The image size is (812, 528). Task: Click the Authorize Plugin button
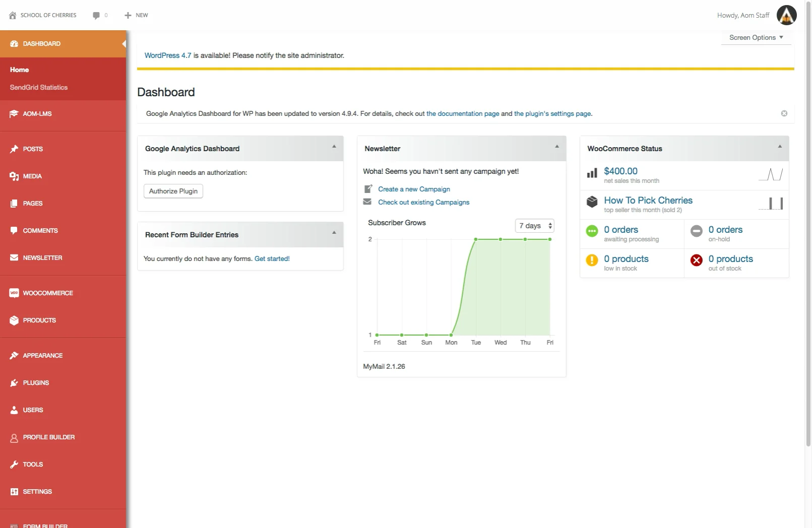173,191
